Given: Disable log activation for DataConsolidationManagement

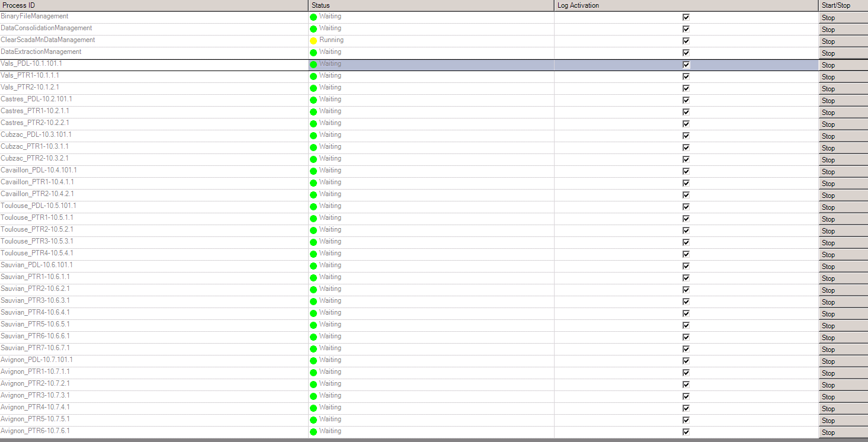Looking at the screenshot, I should click(x=686, y=29).
